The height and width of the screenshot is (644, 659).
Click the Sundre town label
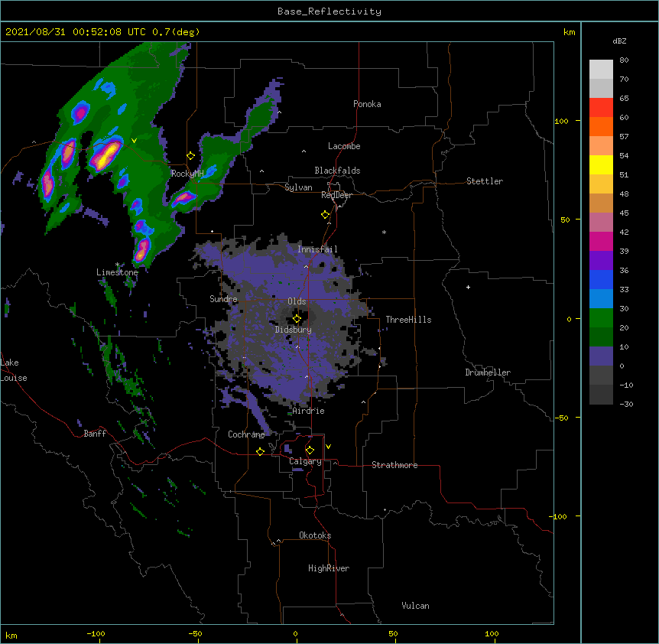pyautogui.click(x=223, y=299)
